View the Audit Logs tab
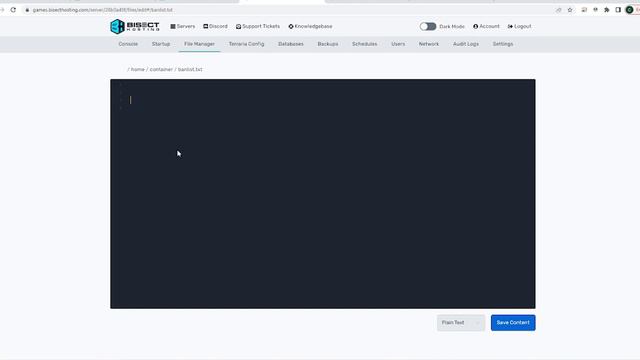Viewport: 640px width, 360px height. point(466,44)
